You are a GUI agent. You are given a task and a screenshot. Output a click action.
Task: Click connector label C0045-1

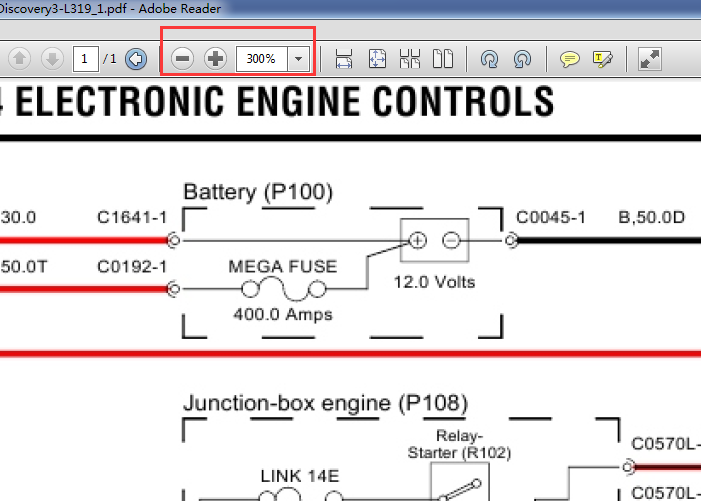551,218
